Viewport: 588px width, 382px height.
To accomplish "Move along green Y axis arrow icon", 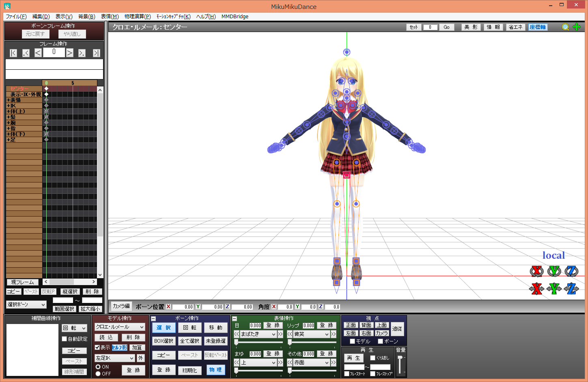I will [554, 289].
